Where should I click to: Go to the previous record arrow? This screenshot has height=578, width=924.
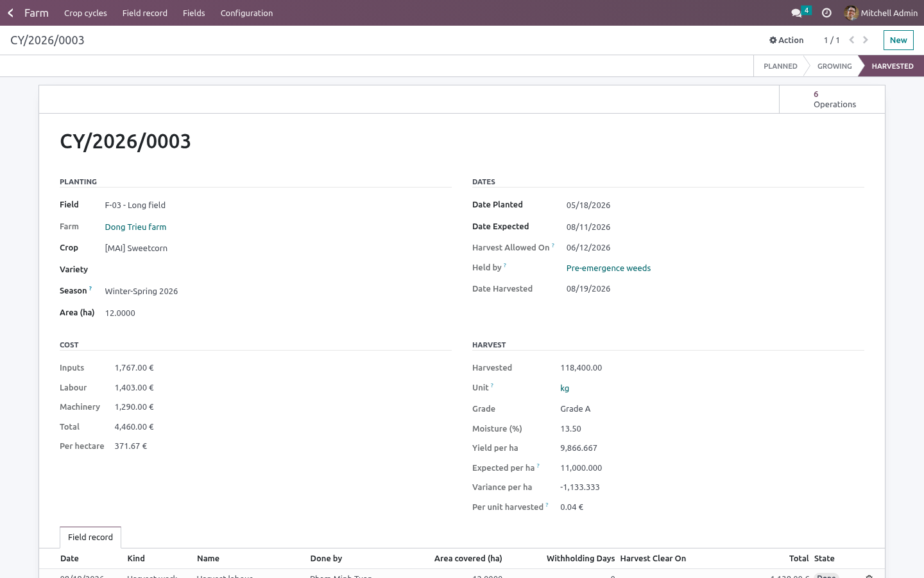851,40
